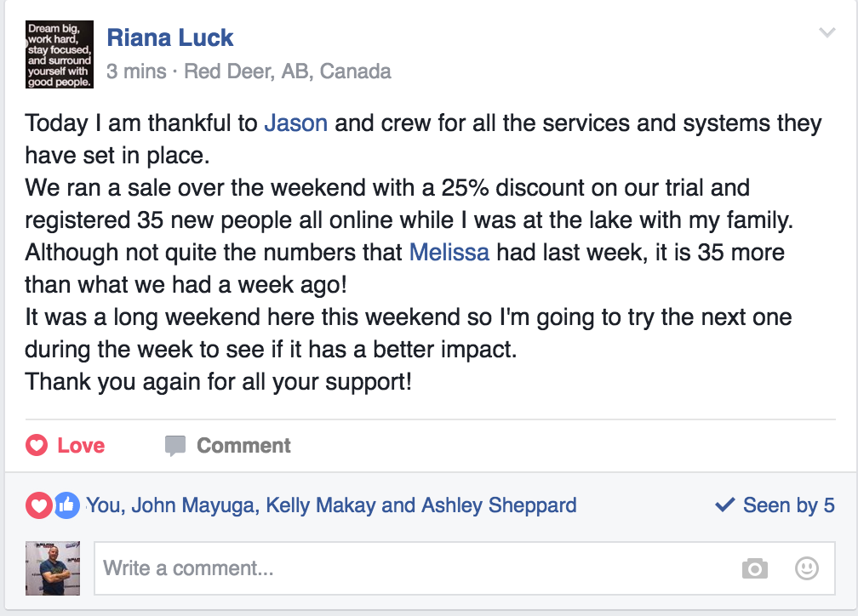Click the Comment speech bubble icon
Screen dimensions: 858x616
pos(175,446)
